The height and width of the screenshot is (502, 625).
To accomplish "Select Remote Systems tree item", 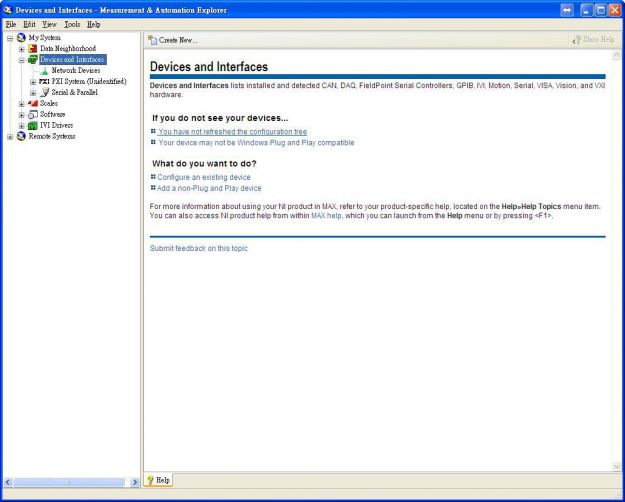I will coord(51,136).
